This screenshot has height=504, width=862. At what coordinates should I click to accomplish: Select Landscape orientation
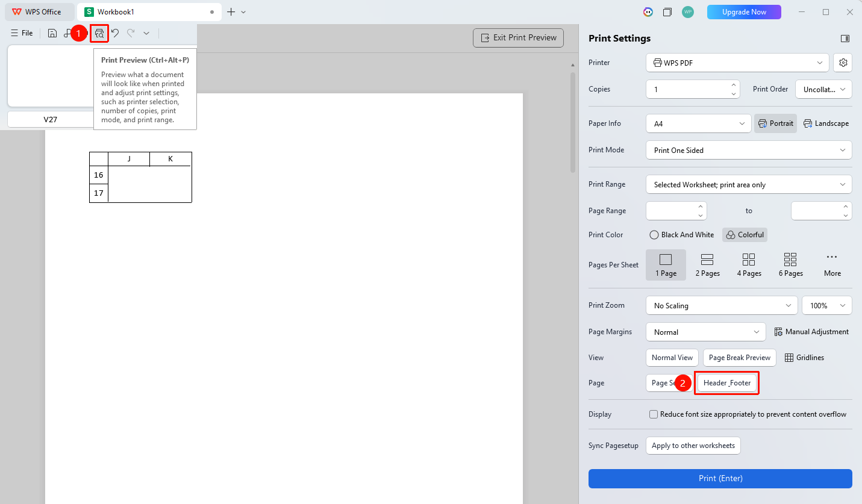(825, 123)
